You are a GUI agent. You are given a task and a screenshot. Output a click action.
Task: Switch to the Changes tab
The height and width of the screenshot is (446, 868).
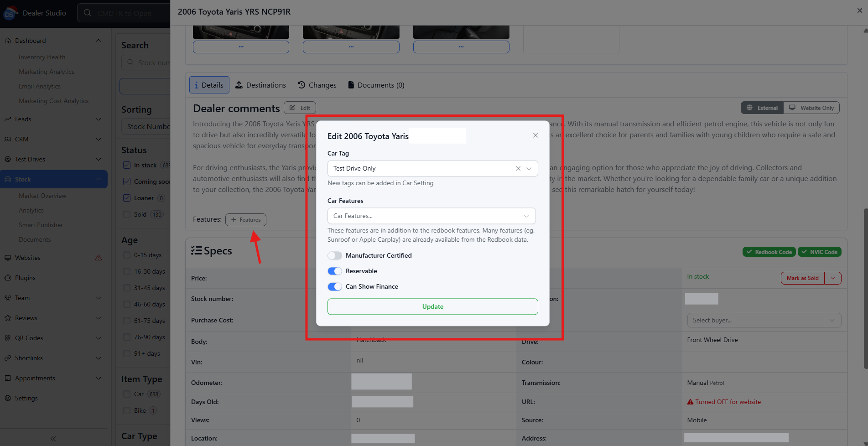317,85
